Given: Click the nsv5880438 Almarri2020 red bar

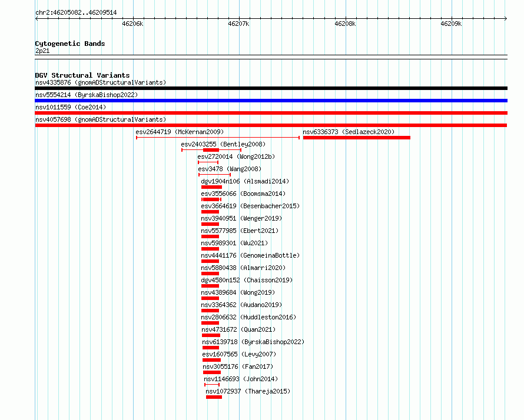Looking at the screenshot, I should (210, 274).
